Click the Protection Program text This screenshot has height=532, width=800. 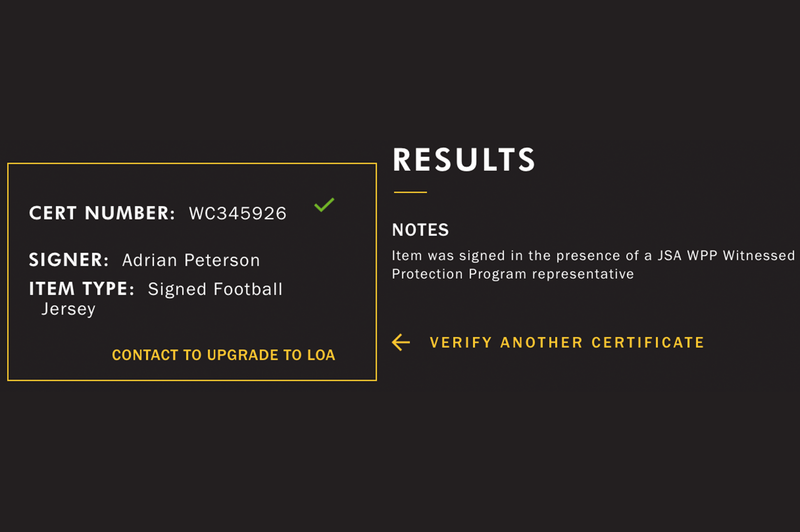[x=459, y=274]
